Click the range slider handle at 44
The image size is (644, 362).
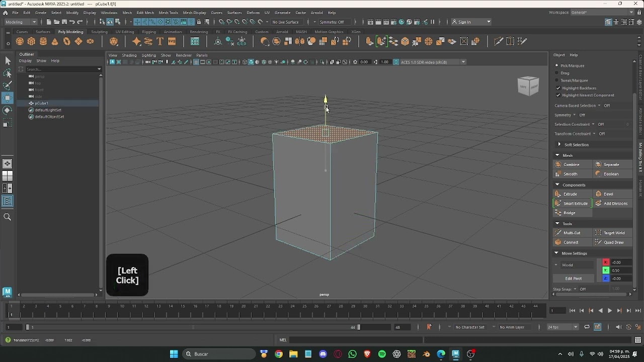[x=359, y=327]
